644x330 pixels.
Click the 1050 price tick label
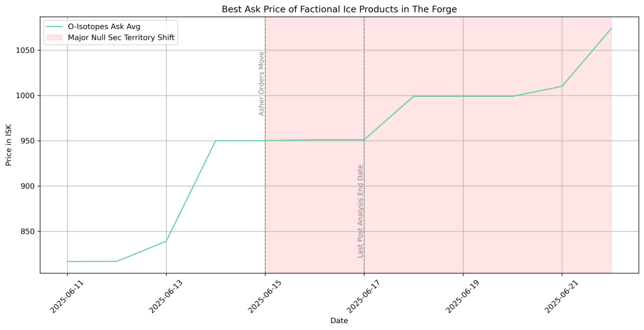coord(26,50)
